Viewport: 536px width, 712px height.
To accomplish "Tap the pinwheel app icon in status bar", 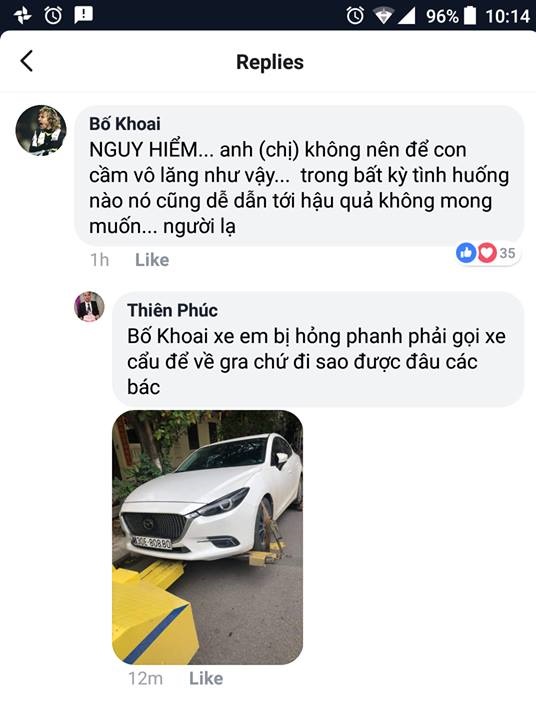I will [22, 16].
